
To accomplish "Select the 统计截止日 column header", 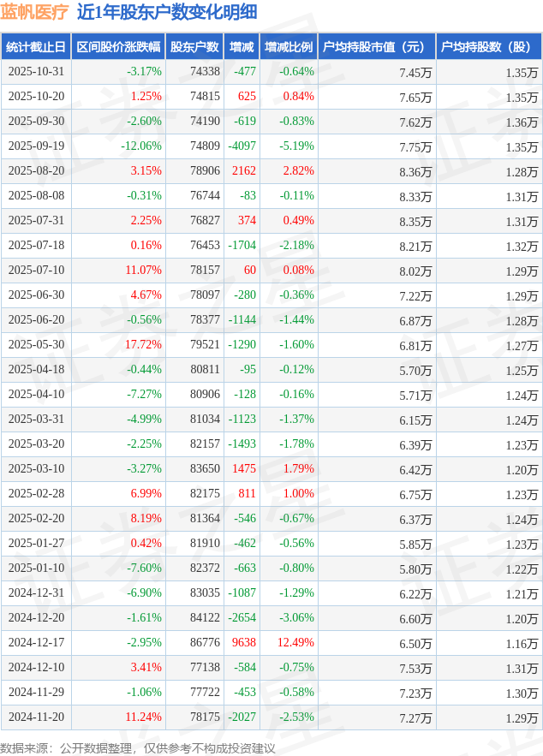I will coord(35,47).
